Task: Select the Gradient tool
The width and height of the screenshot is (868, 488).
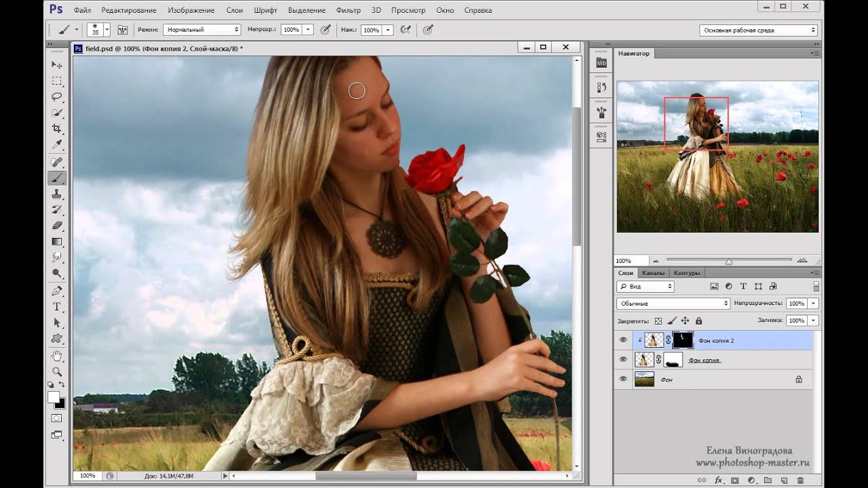Action: 57,242
